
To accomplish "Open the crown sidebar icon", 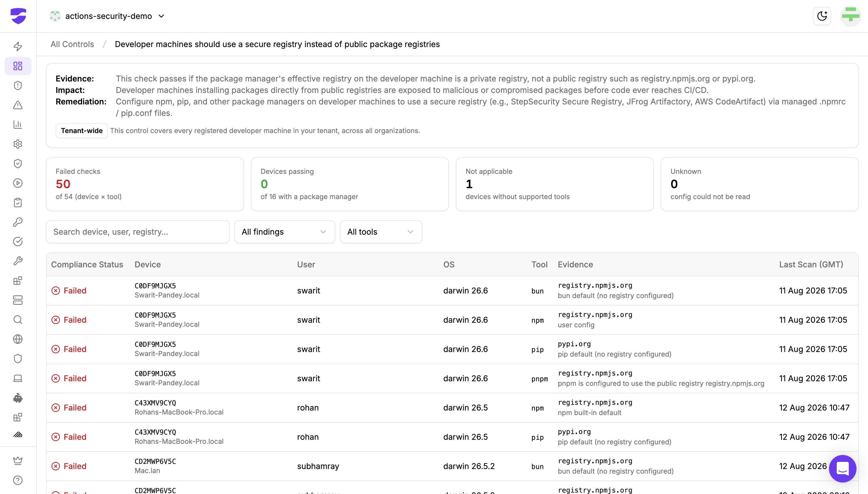I will 18,461.
